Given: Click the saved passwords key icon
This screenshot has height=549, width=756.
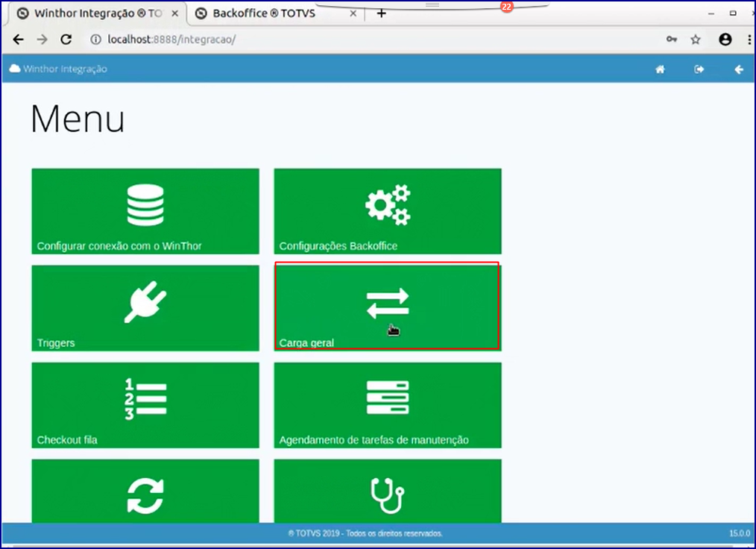Looking at the screenshot, I should pyautogui.click(x=672, y=40).
